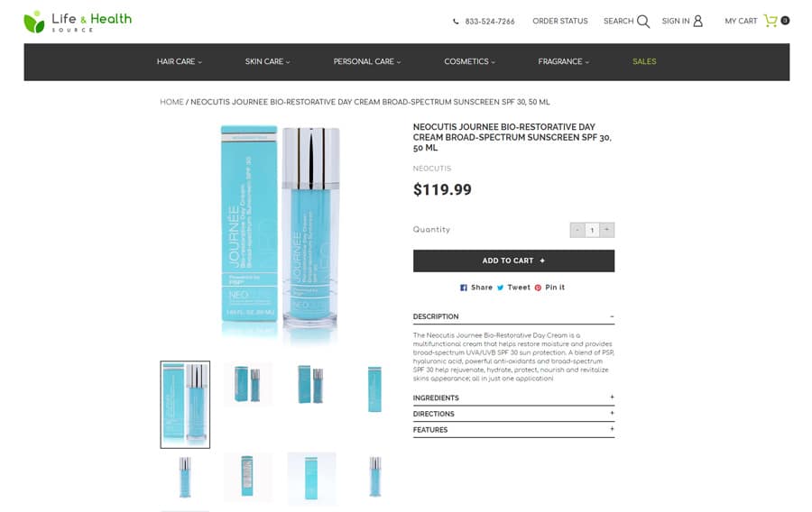Expand the Directions section
812x512 pixels.
pos(513,414)
